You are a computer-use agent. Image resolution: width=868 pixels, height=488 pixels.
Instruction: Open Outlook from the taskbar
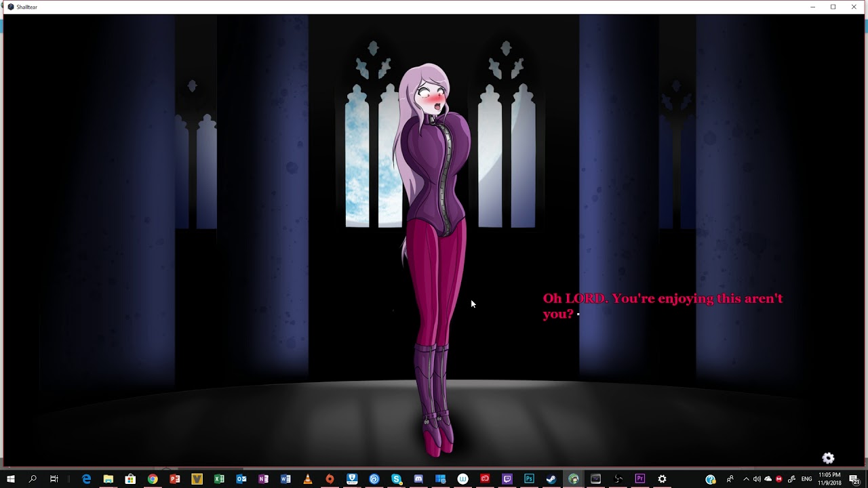pos(241,479)
